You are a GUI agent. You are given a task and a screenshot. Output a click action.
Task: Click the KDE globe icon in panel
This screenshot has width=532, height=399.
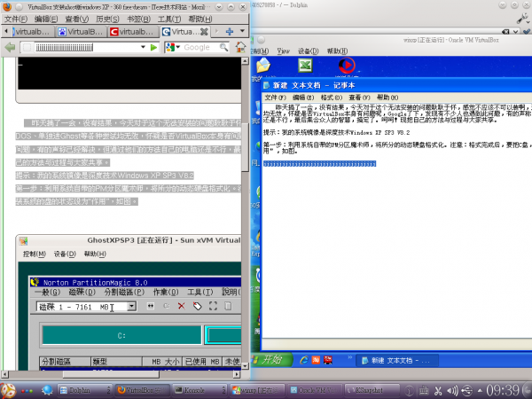[x=48, y=390]
